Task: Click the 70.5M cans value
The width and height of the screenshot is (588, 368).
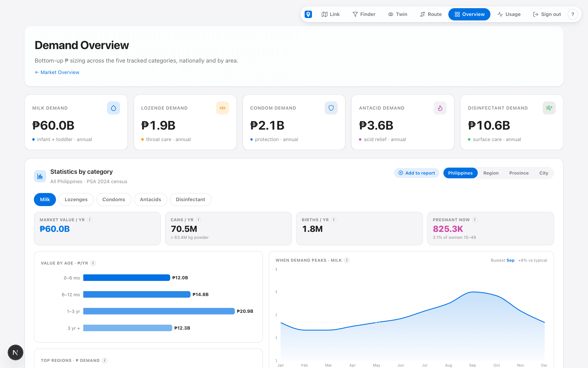Action: tap(184, 229)
